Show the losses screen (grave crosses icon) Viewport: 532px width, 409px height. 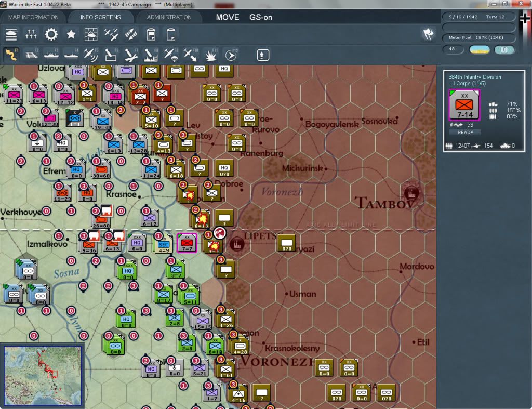click(x=31, y=34)
